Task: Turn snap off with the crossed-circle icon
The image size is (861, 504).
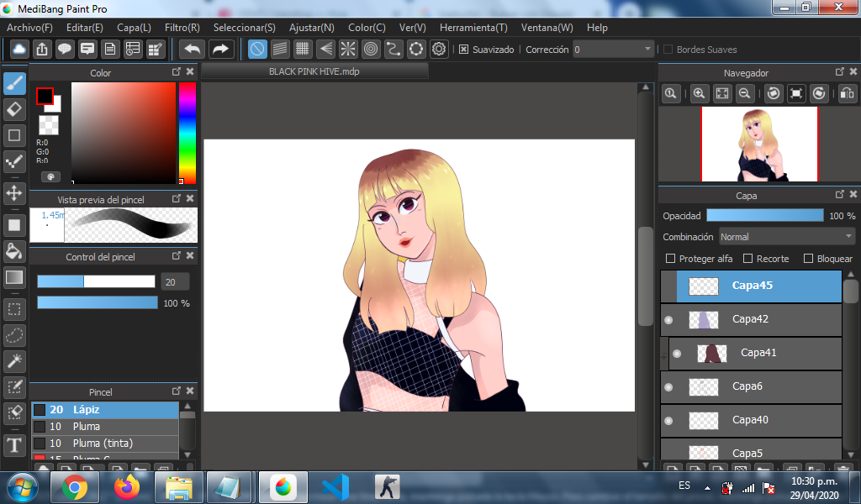Action: (x=257, y=50)
